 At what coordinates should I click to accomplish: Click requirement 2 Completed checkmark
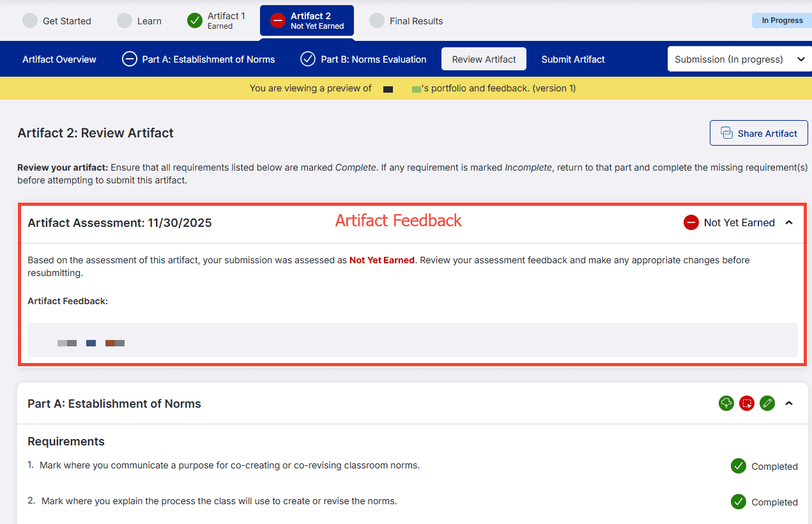point(739,502)
